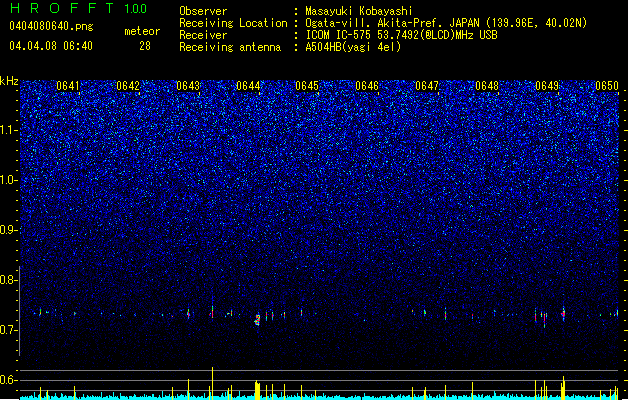
Task: Click the meteor count label
Action: click(142, 31)
